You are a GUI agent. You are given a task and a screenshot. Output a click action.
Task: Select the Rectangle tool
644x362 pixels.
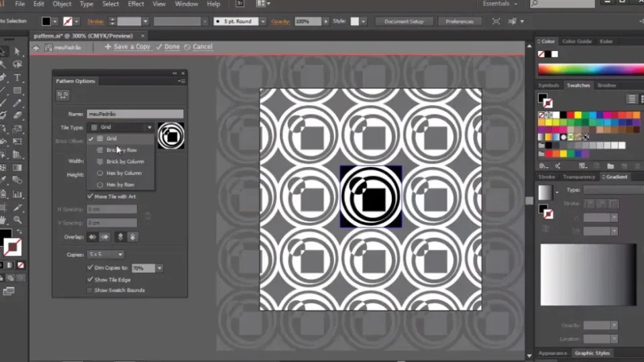pos(17,90)
